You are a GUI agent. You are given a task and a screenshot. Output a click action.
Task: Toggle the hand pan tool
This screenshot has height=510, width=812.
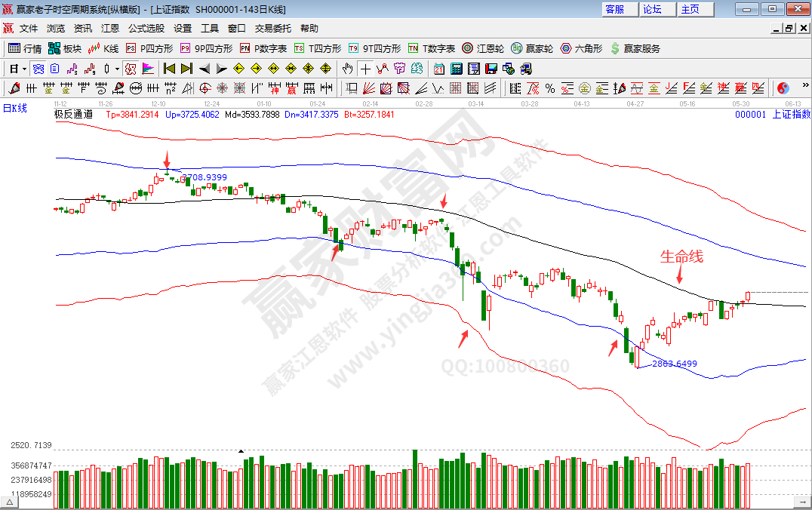pos(347,69)
